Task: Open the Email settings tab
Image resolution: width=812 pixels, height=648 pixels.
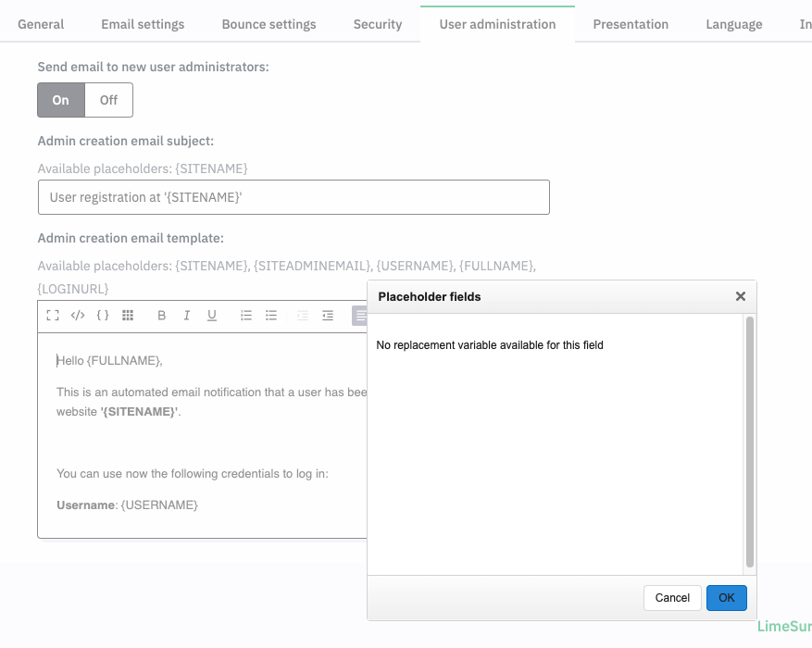Action: click(x=143, y=24)
